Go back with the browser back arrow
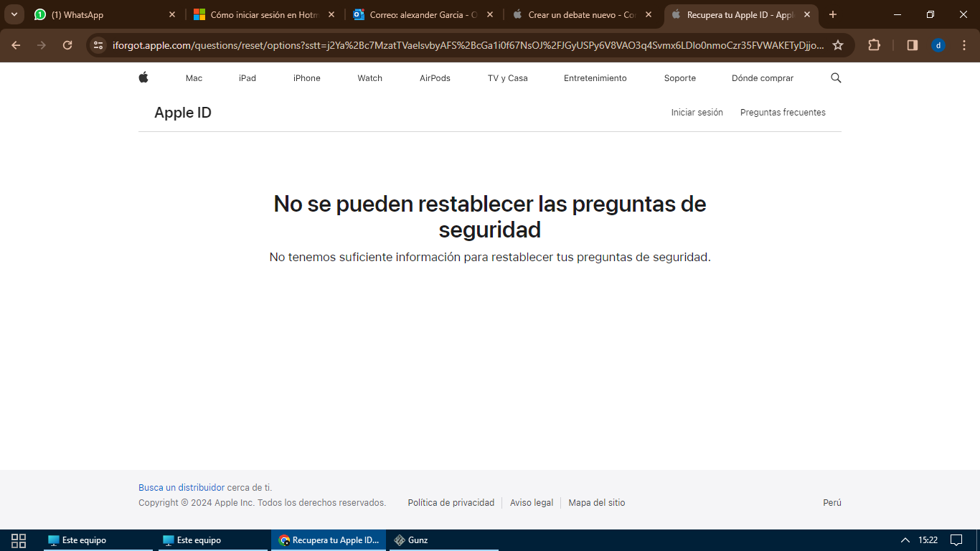Image resolution: width=980 pixels, height=551 pixels. coord(16,45)
